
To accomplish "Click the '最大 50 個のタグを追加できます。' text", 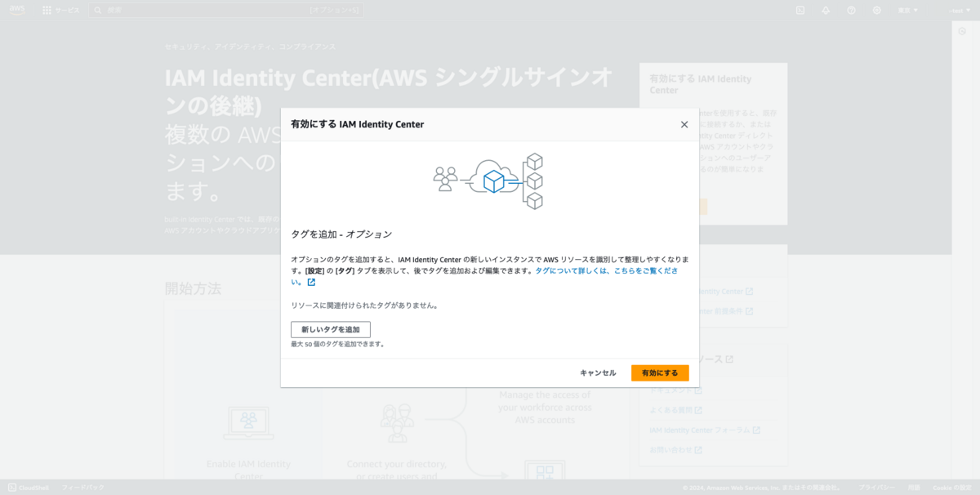I will 338,344.
